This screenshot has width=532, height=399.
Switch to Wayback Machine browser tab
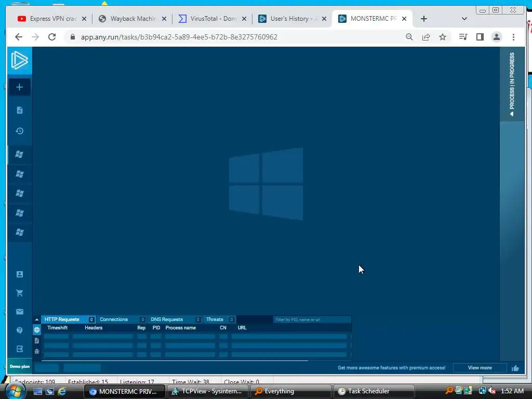tap(132, 19)
